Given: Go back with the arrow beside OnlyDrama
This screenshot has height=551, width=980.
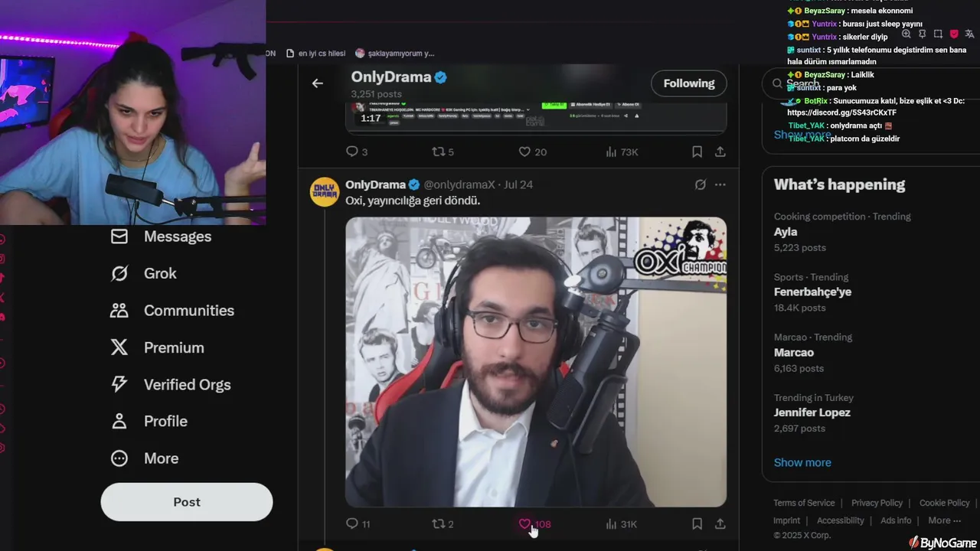Looking at the screenshot, I should click(318, 83).
